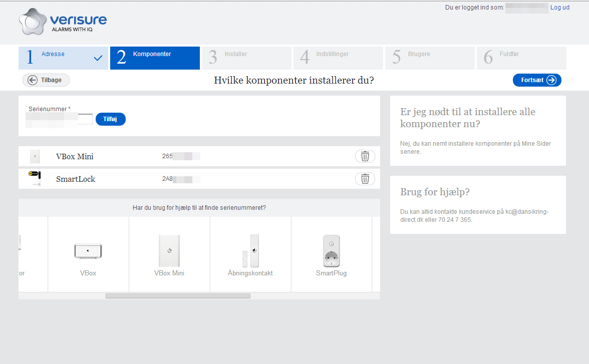
Task: Switch to step 5 Brugere
Action: pyautogui.click(x=430, y=58)
